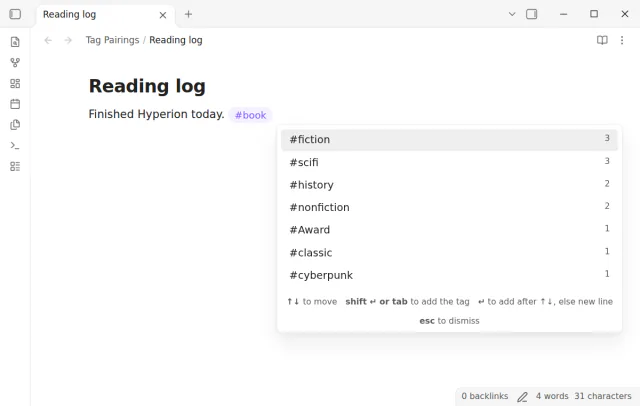The image size is (640, 406).
Task: Switch to reading view book icon
Action: click(x=602, y=40)
